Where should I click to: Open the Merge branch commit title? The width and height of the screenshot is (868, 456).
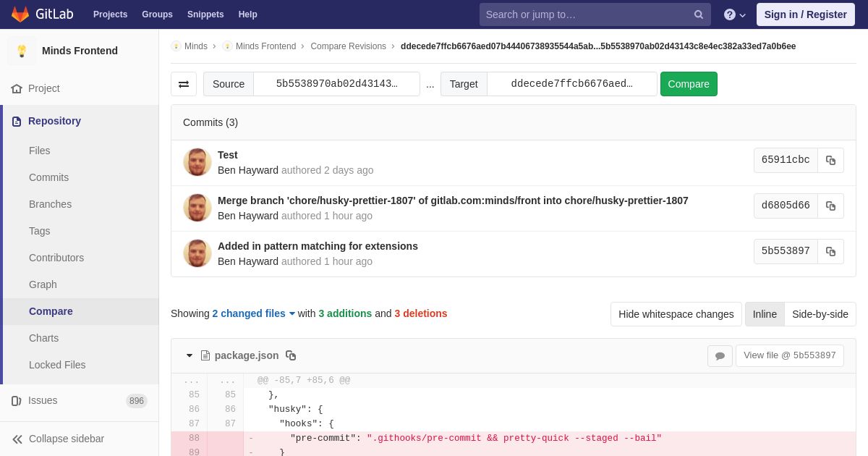(x=453, y=200)
